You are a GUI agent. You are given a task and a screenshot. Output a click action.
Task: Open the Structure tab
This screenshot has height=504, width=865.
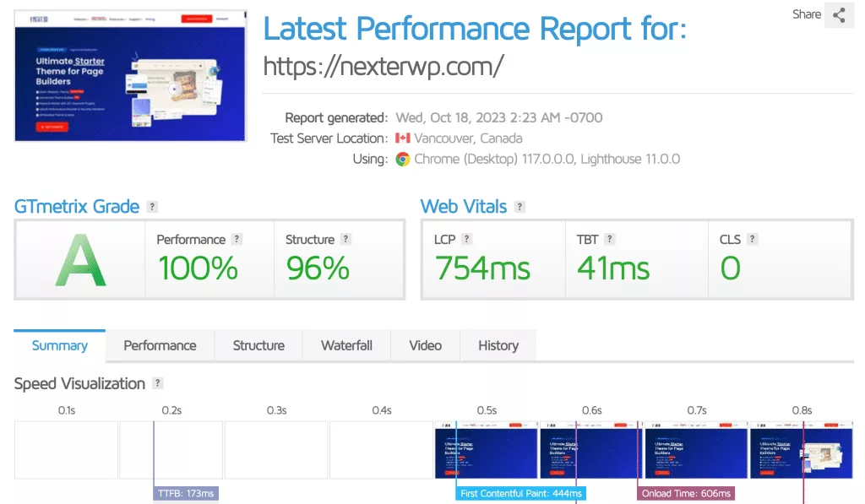(x=258, y=346)
